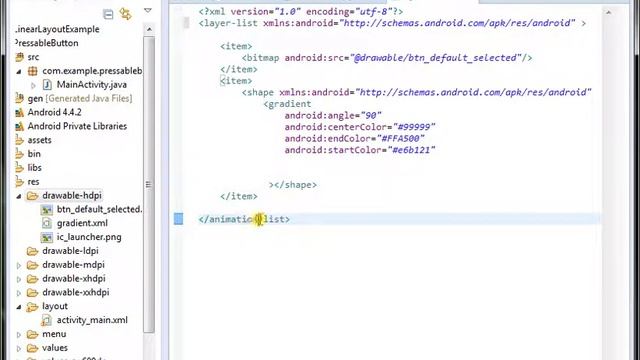Select the assets folder icon
This screenshot has height=360, width=640.
[19, 140]
